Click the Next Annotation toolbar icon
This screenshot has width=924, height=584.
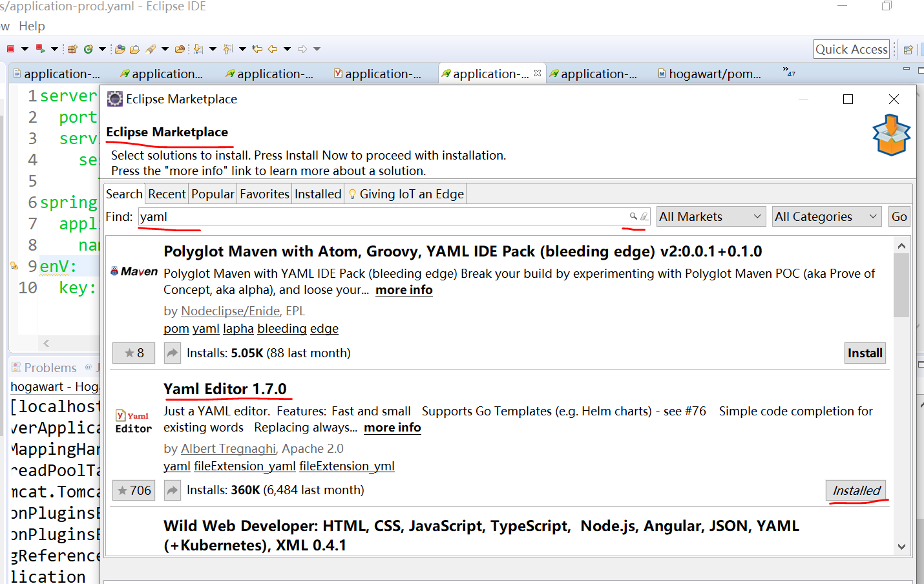(x=198, y=49)
